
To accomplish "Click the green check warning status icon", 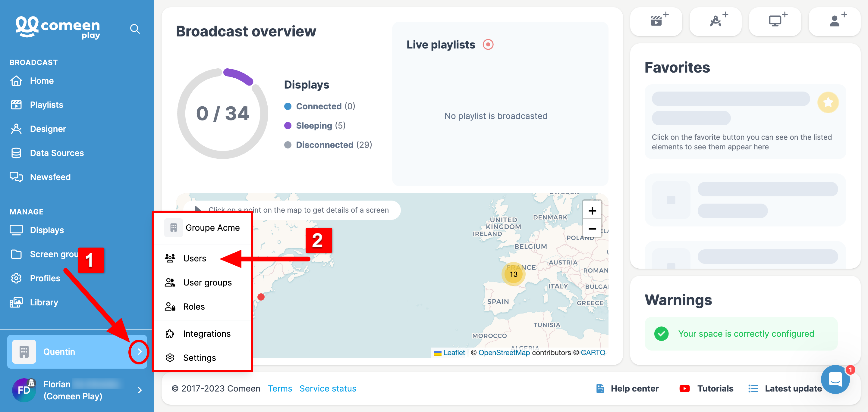I will 661,334.
